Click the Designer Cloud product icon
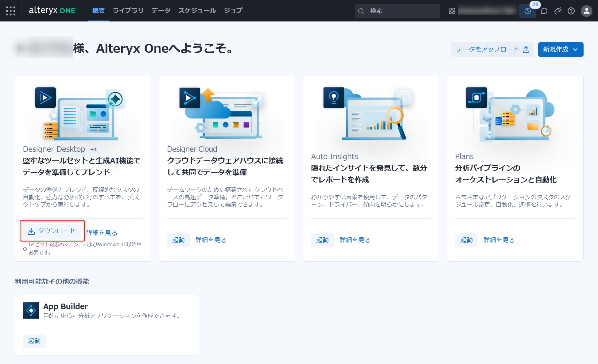598x364 pixels. [190, 98]
